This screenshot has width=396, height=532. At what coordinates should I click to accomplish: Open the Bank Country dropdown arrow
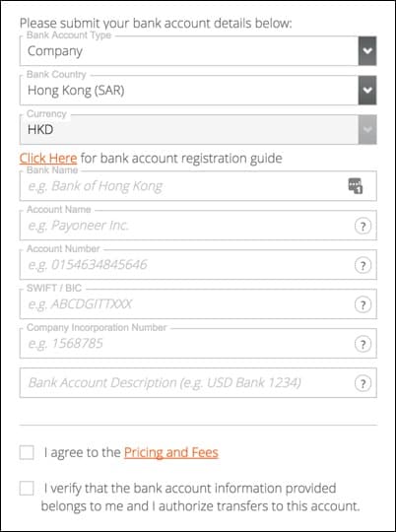tap(367, 91)
